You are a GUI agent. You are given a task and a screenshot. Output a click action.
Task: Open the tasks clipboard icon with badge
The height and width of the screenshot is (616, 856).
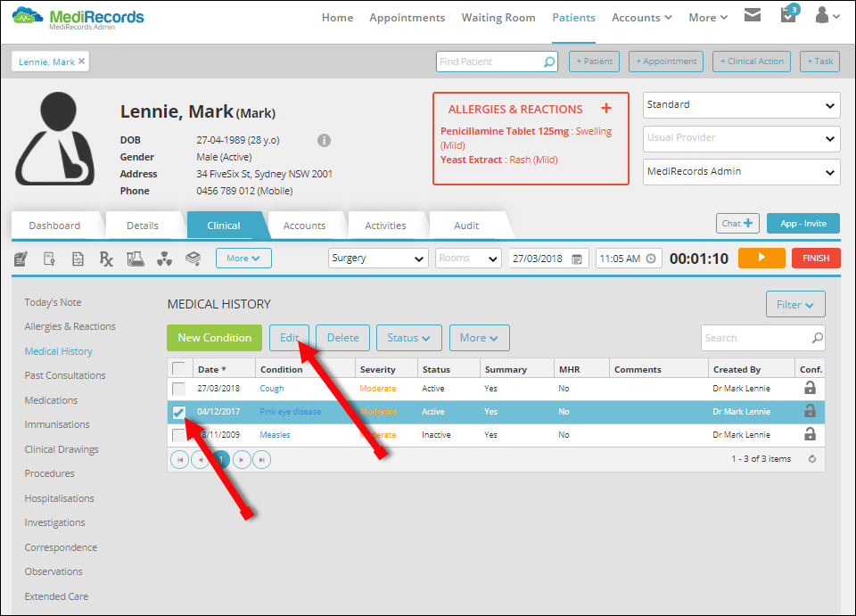[x=789, y=14]
